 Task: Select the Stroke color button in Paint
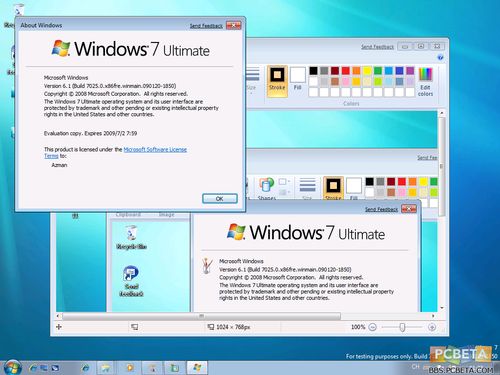(x=277, y=80)
